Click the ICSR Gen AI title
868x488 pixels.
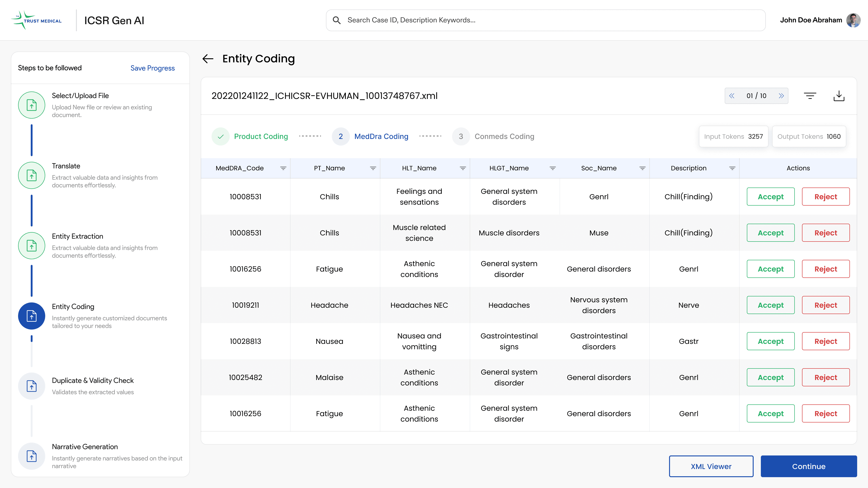tap(114, 20)
